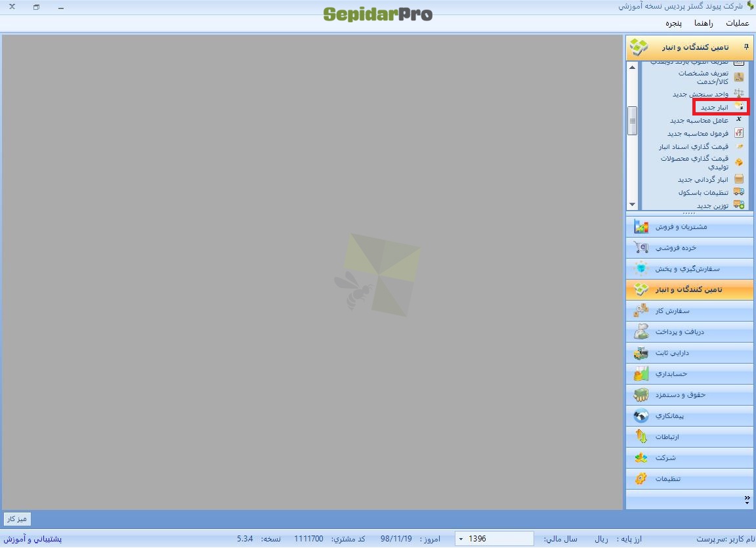
Task: Switch to the میز کار tab
Action: [17, 519]
